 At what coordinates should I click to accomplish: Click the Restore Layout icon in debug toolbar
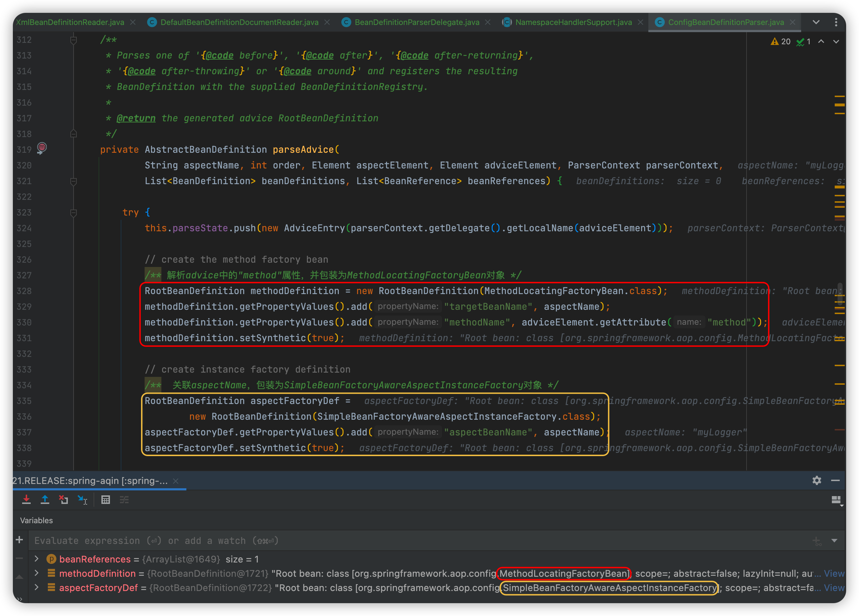point(836,500)
